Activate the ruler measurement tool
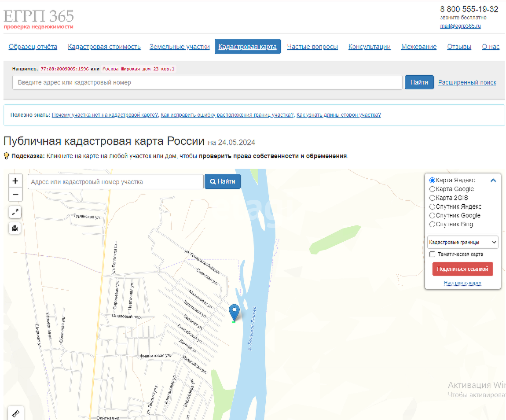The image size is (506, 420). point(16,413)
